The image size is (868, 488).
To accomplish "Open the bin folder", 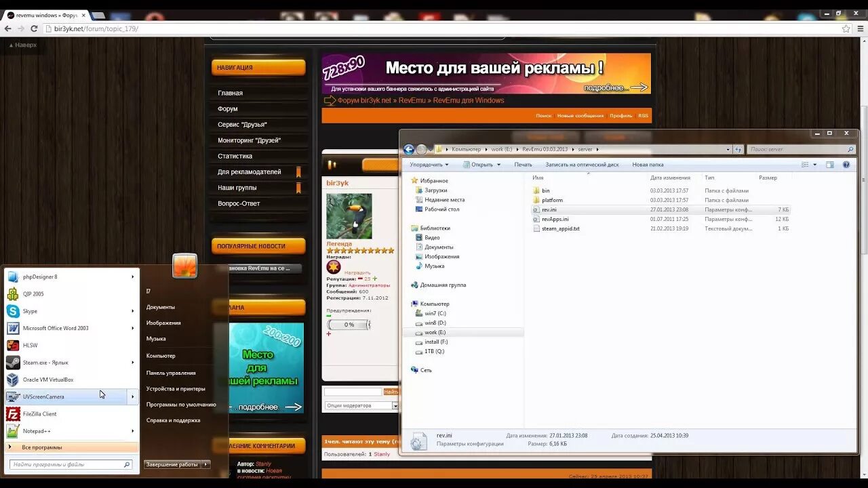I will pyautogui.click(x=546, y=190).
